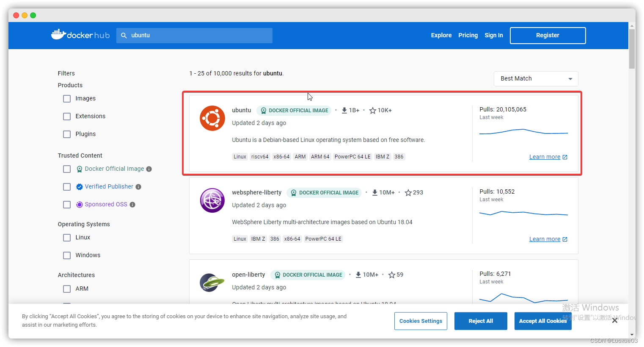Tick the Linux operating system checkbox
Image resolution: width=644 pixels, height=347 pixels.
pos(67,238)
